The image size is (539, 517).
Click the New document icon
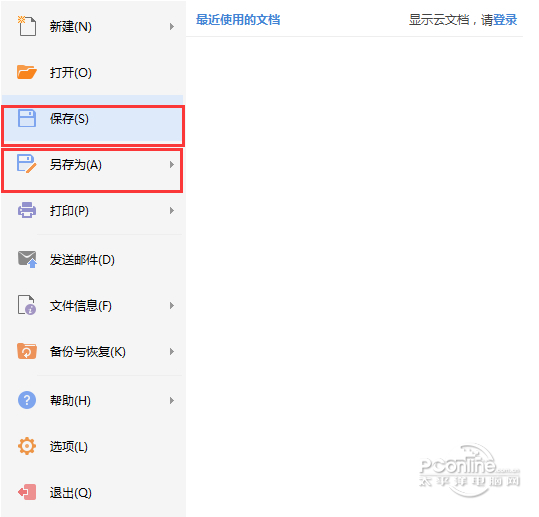(27, 26)
